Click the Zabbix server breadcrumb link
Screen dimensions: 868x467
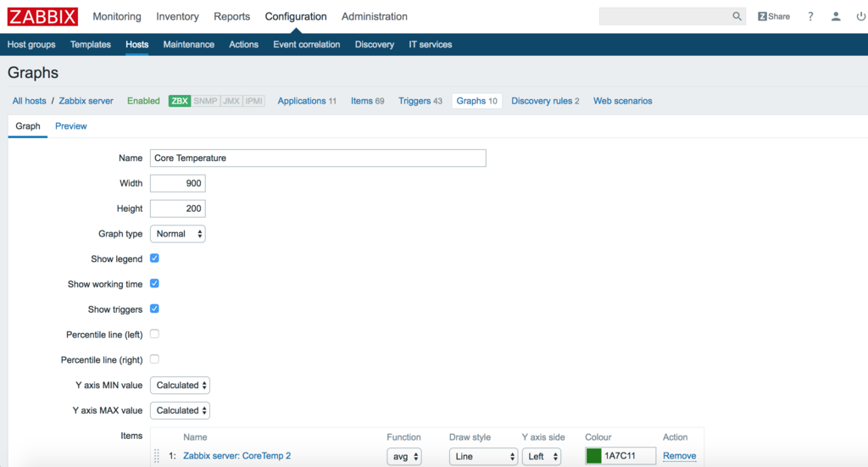pos(86,101)
